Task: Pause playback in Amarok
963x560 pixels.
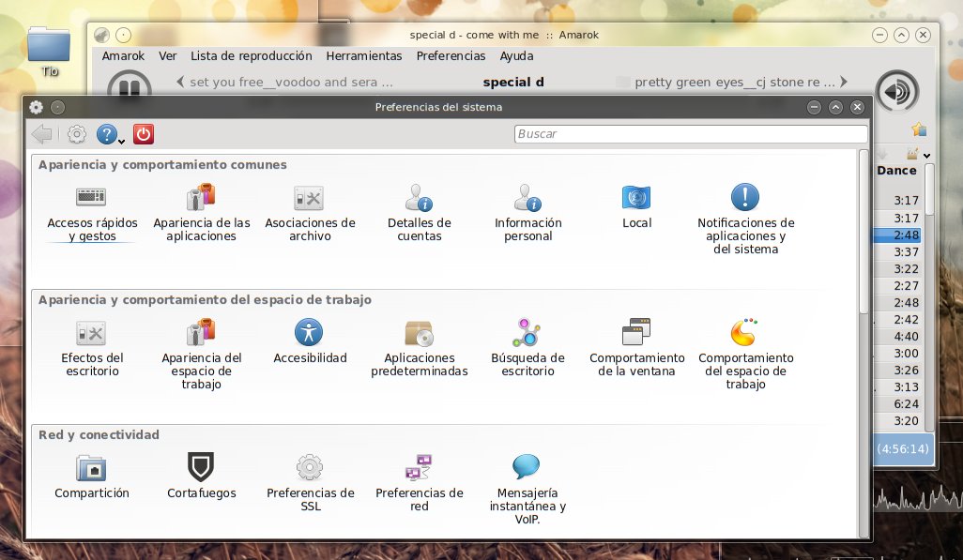Action: 129,86
